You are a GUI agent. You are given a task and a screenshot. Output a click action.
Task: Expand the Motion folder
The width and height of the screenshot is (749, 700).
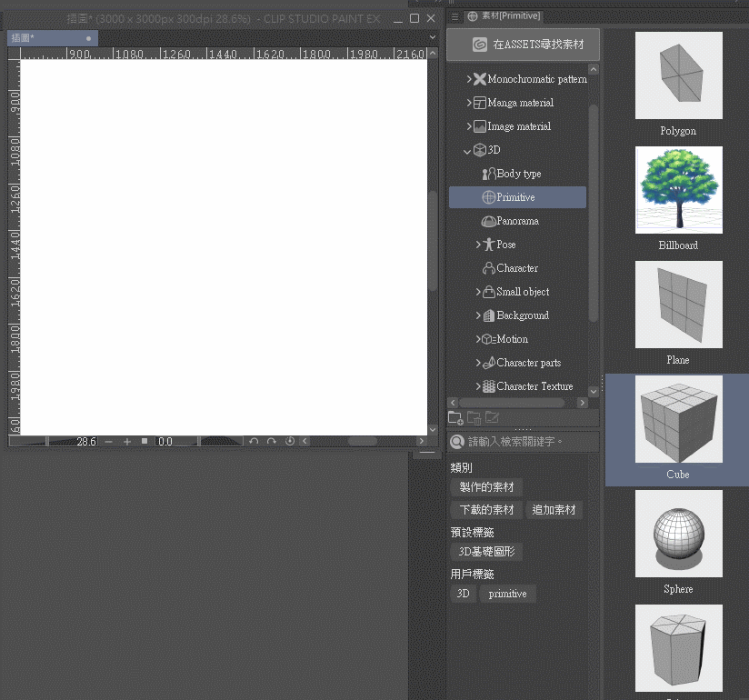478,339
